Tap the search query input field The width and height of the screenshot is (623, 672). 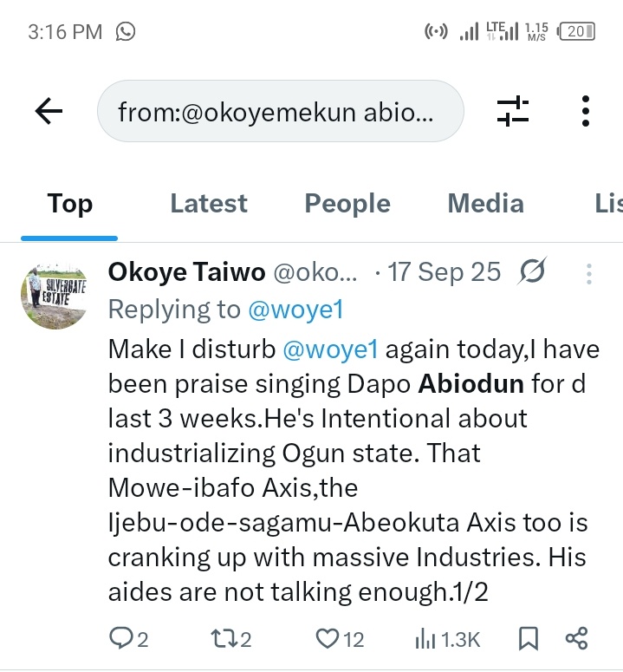(280, 111)
